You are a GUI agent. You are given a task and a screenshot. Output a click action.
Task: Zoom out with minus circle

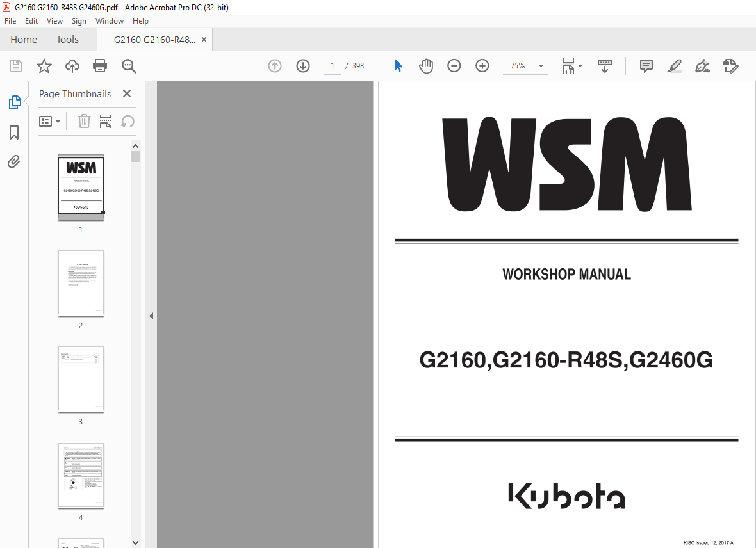[454, 66]
